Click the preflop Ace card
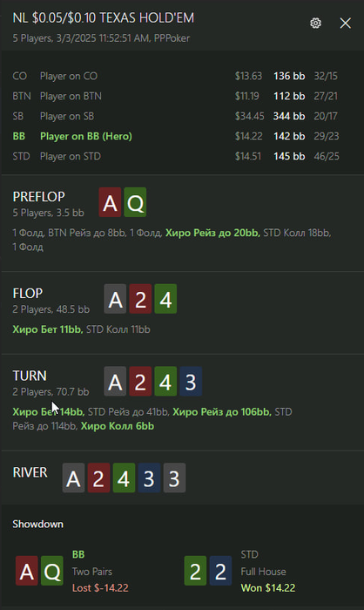The image size is (364, 610). pos(110,202)
